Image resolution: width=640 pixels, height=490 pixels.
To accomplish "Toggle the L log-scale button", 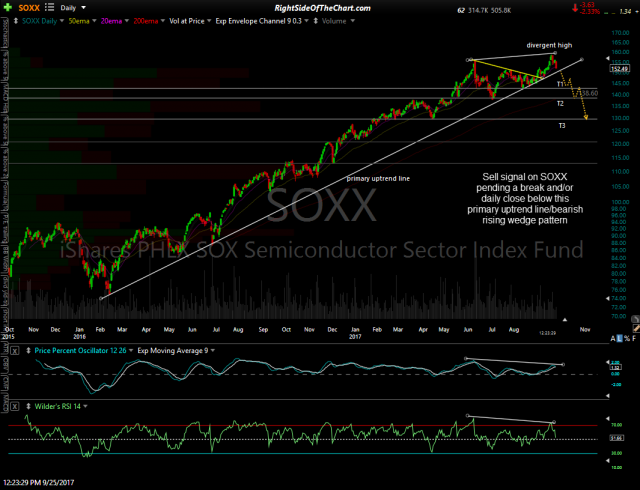I will [620, 339].
